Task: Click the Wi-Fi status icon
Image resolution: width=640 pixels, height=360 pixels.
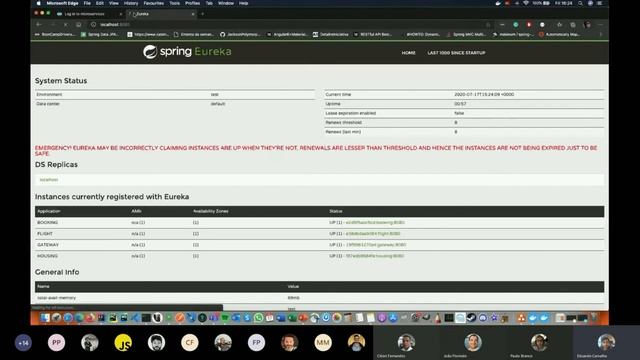Action: 526,3
